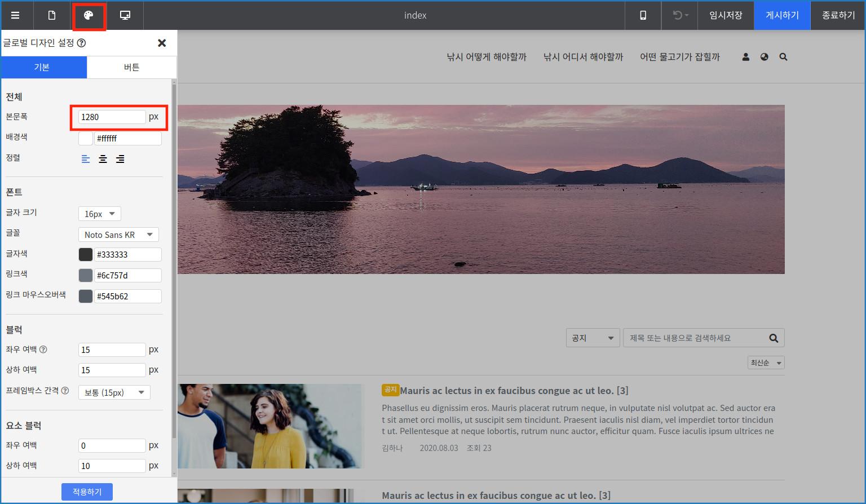866x504 pixels.
Task: Switch to mobile view icon
Action: tap(643, 15)
